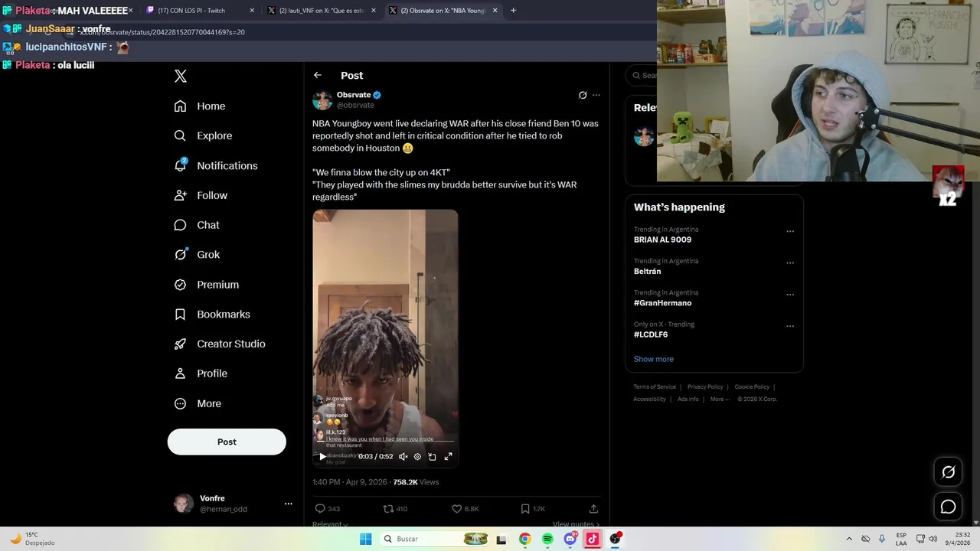Open options for BRIAN AL 9009 trend
This screenshot has height=551, width=980.
pyautogui.click(x=790, y=231)
